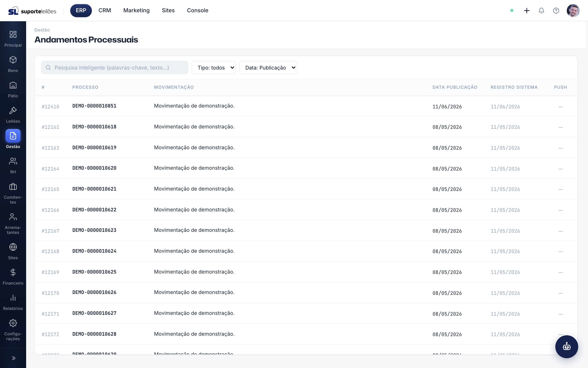Open record #12168

pos(50,251)
